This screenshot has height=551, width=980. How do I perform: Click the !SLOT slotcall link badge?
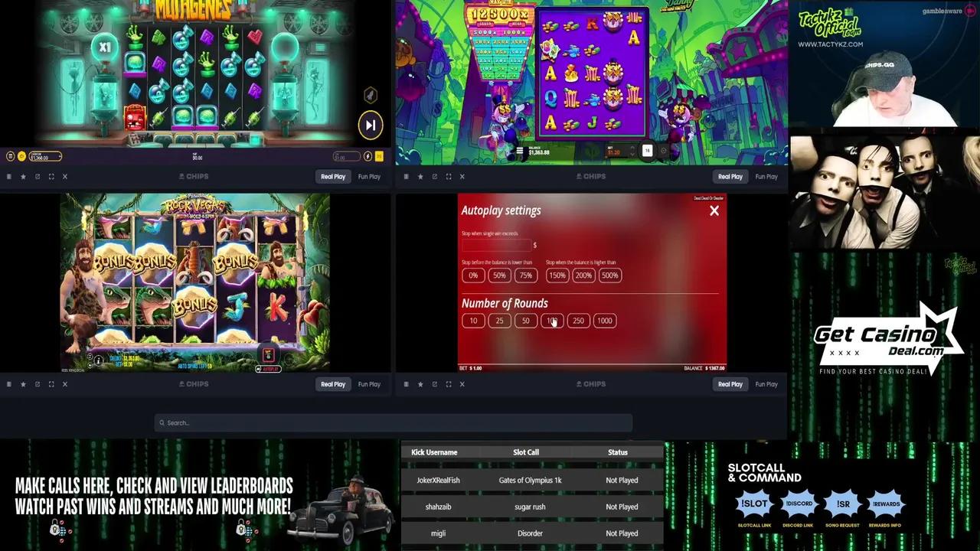(x=754, y=504)
